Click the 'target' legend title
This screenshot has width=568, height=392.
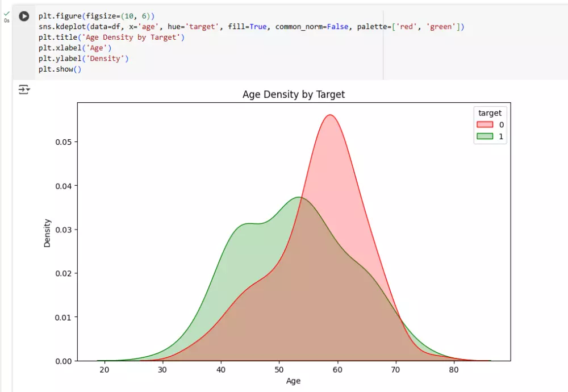(490, 113)
